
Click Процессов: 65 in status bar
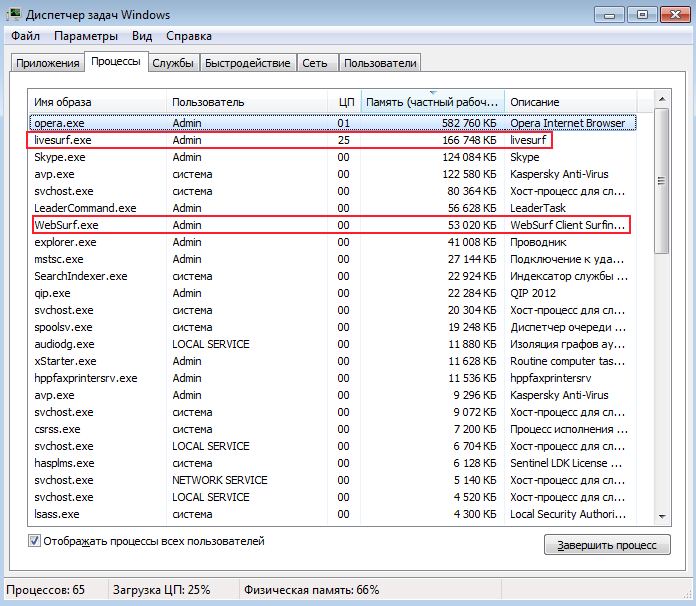[45, 590]
